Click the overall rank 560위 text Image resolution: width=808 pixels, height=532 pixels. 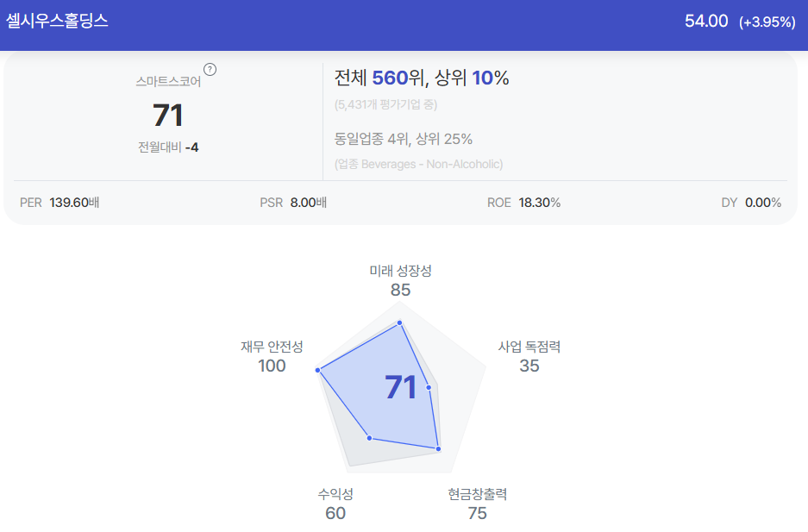pyautogui.click(x=398, y=78)
